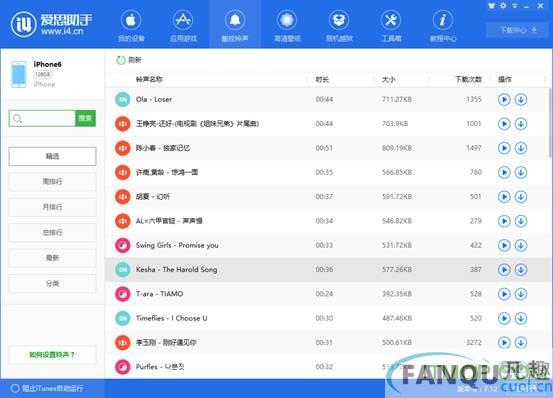Click the green search button
This screenshot has width=553, height=398.
[85, 118]
